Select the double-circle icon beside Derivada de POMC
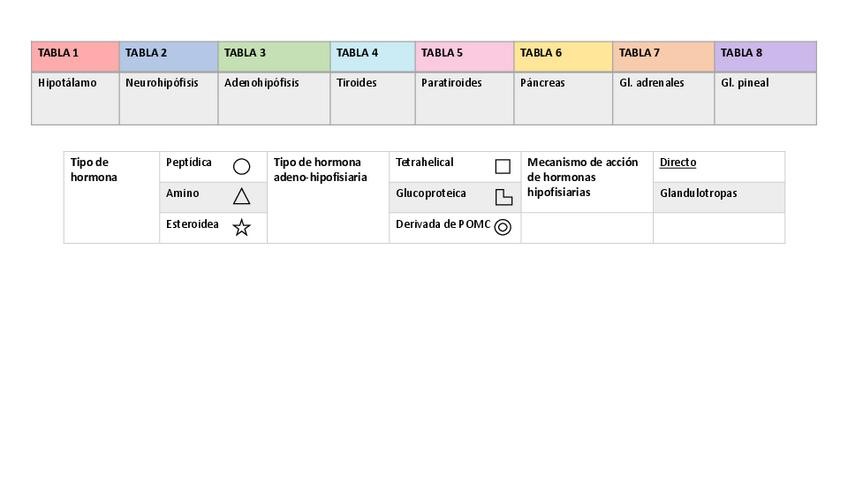 503,227
